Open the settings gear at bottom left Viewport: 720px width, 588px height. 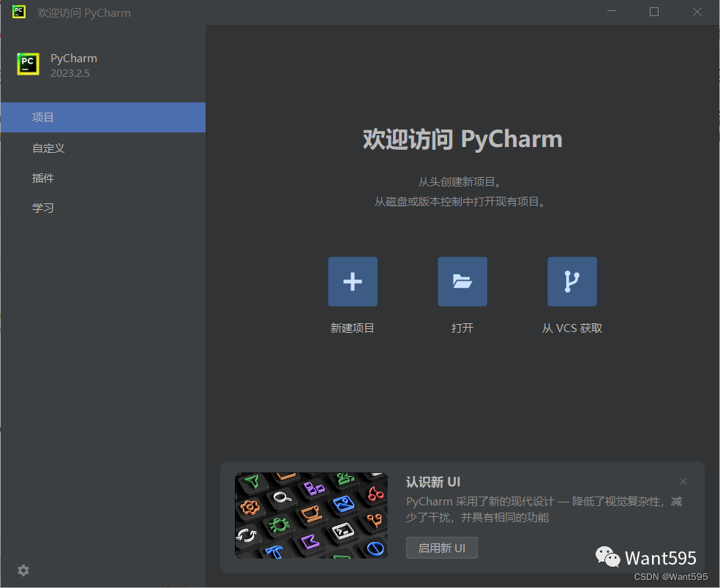pos(23,570)
